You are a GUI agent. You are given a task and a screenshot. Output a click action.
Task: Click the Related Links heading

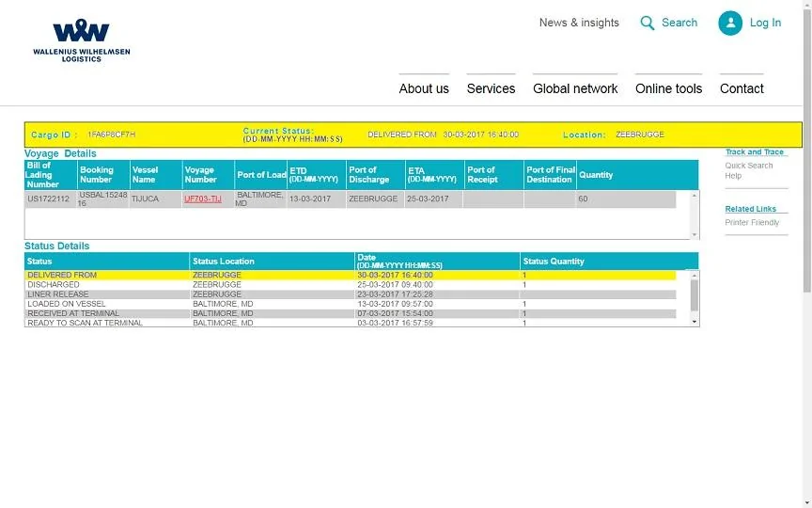[750, 209]
